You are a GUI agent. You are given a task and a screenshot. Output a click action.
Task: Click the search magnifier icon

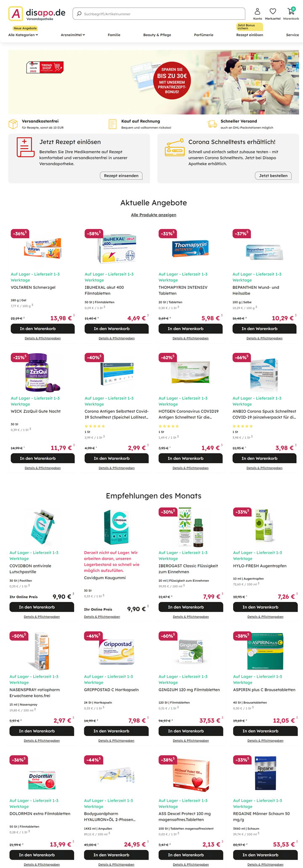pyautogui.click(x=79, y=14)
